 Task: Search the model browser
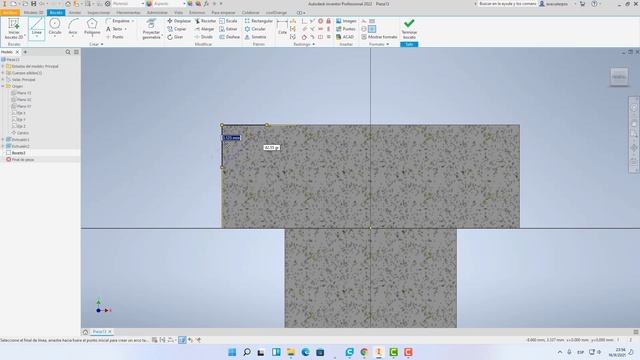coord(68,52)
